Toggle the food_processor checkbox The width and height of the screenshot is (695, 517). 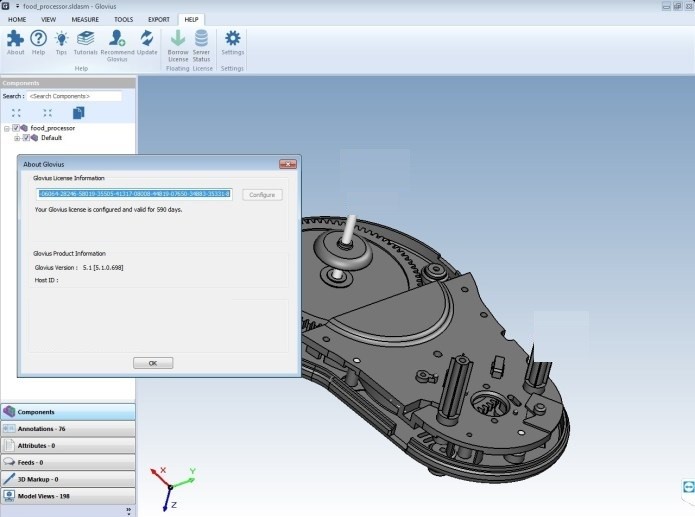pos(16,128)
